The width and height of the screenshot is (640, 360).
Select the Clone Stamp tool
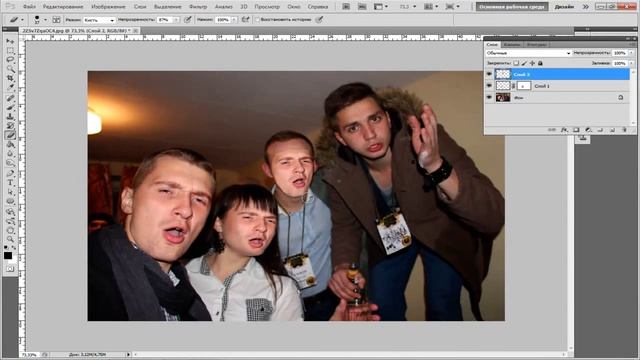pos(10,116)
